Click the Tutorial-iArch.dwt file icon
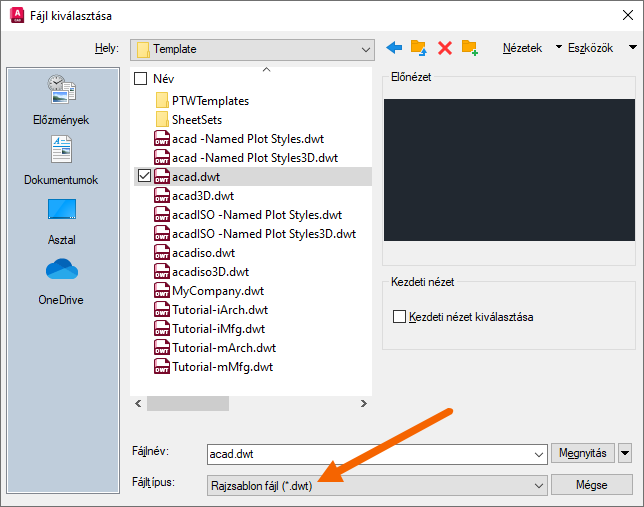 click(162, 309)
